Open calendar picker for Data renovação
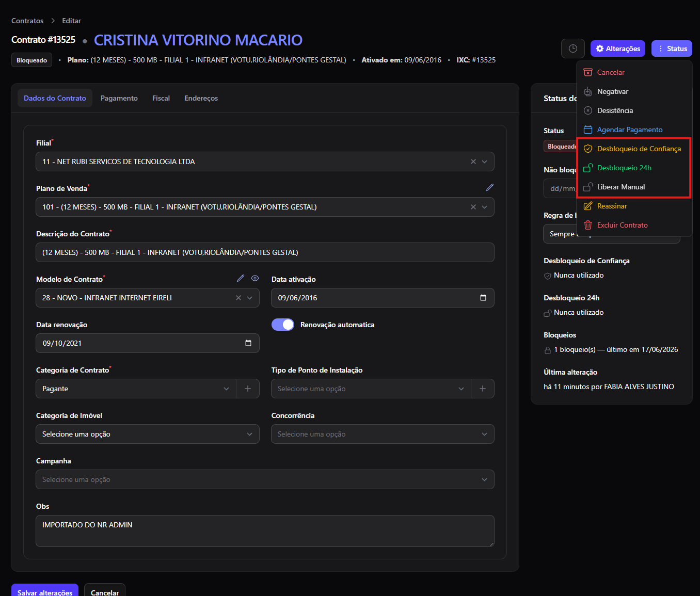The height and width of the screenshot is (596, 700). 248,343
